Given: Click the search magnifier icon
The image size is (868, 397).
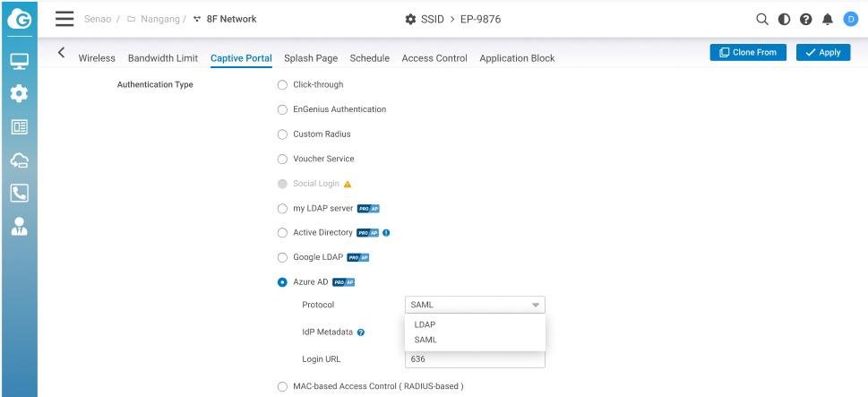Looking at the screenshot, I should tap(762, 20).
